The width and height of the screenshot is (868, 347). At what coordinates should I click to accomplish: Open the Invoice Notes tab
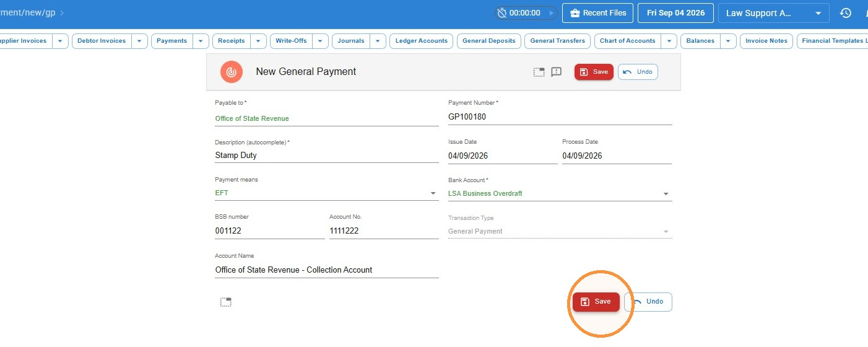766,41
